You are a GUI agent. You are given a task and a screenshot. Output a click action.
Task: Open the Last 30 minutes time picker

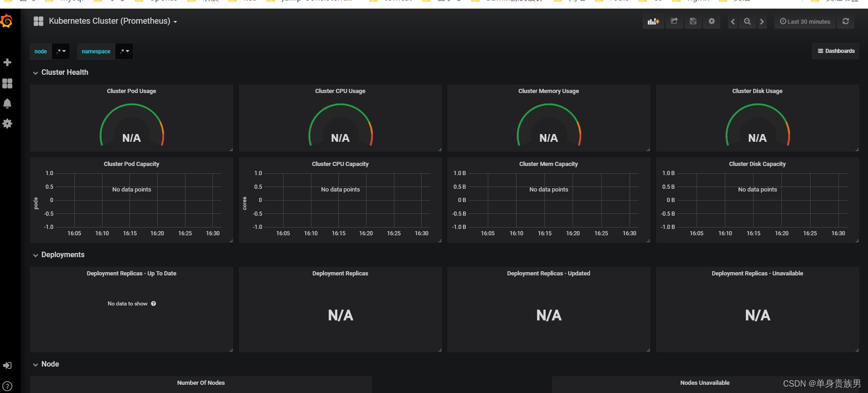pos(805,21)
